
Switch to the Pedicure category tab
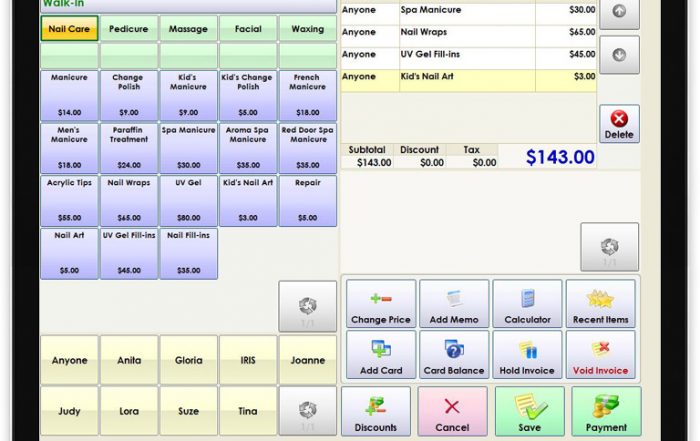coord(129,29)
